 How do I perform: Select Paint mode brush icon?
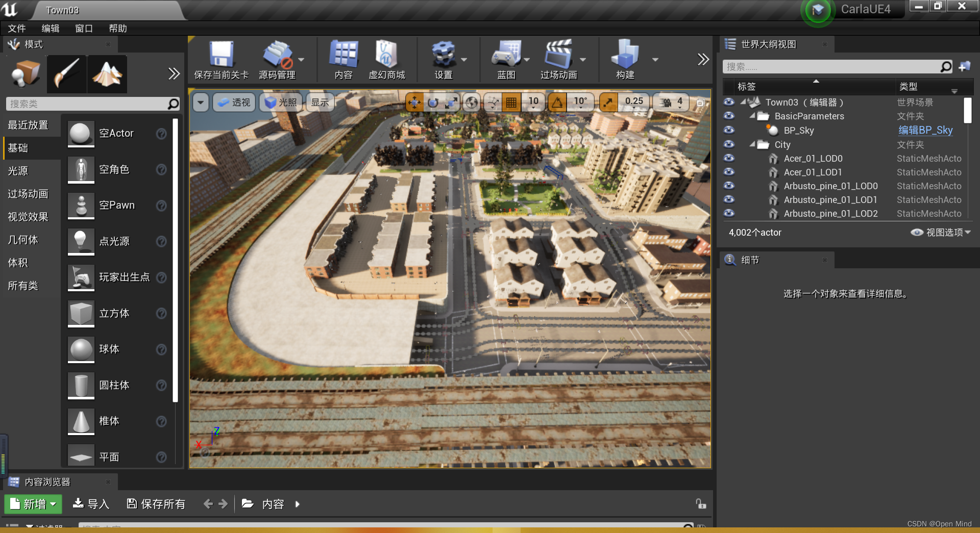[x=66, y=74]
